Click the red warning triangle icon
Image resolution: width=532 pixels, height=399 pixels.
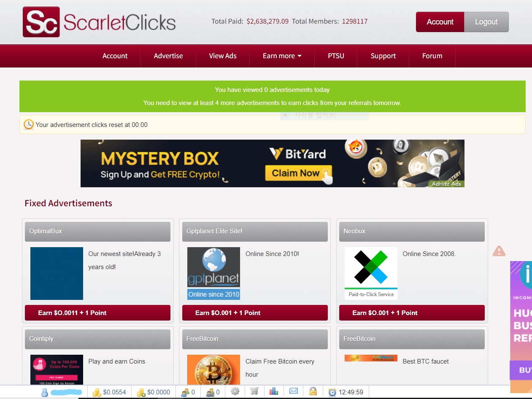(499, 251)
